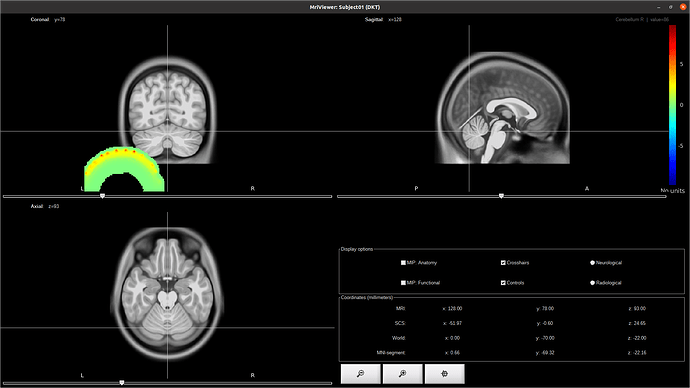
Task: Click the MRI z: 93.00 value
Action: pos(637,309)
